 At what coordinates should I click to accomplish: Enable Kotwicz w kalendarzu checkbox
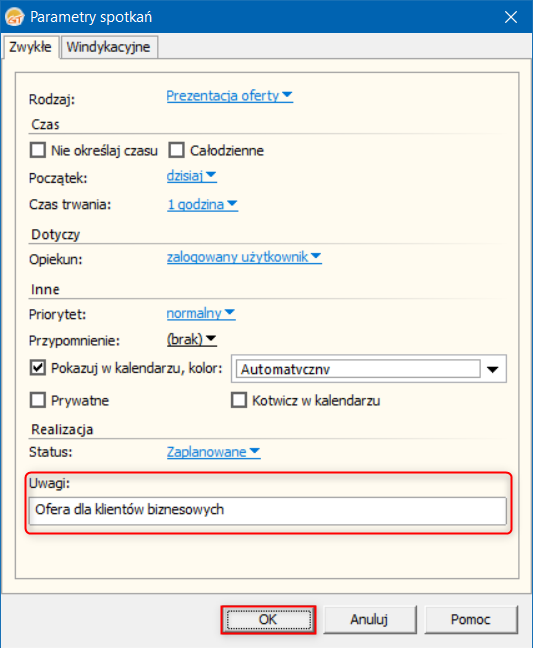239,400
